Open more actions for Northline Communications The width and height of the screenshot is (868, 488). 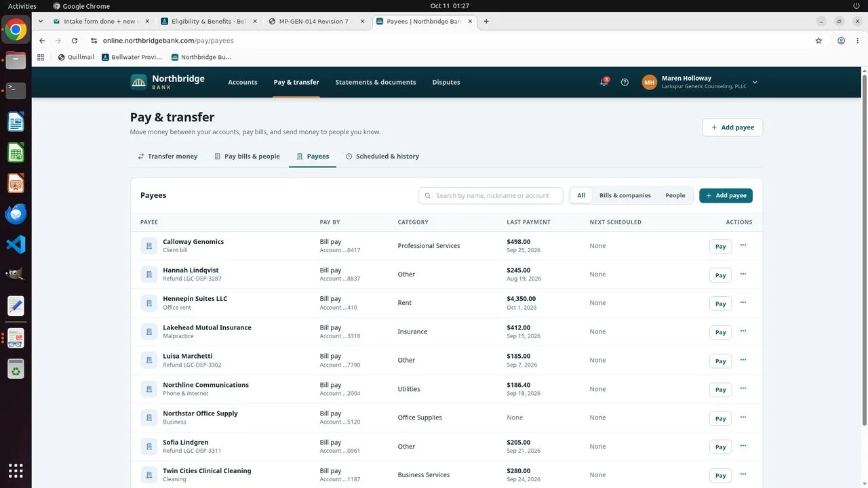(x=743, y=388)
